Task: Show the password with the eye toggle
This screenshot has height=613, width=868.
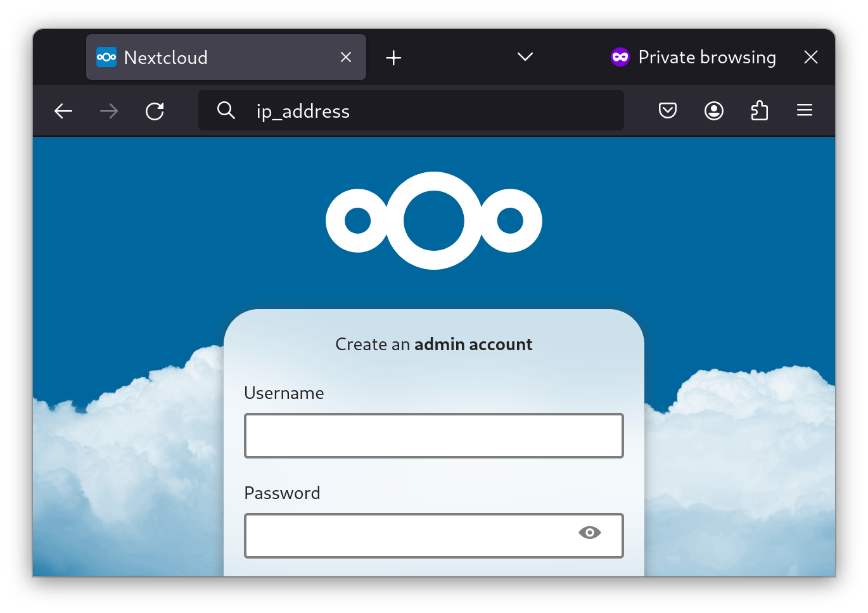Action: 590,533
